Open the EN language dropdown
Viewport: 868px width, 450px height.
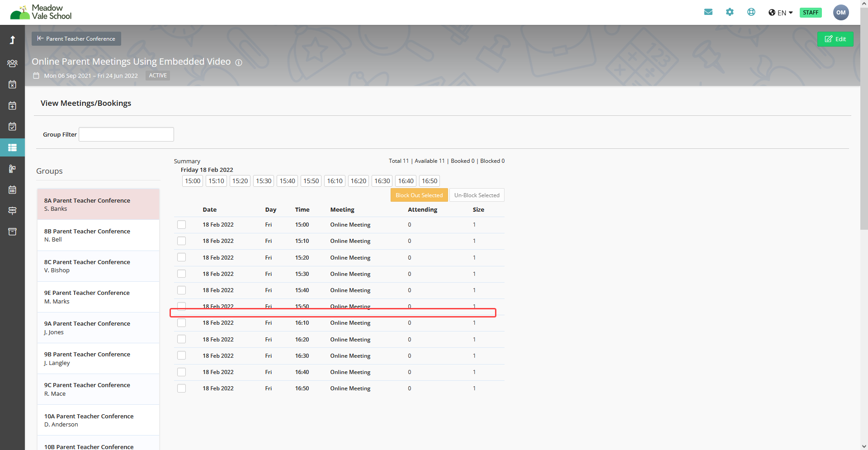point(780,13)
